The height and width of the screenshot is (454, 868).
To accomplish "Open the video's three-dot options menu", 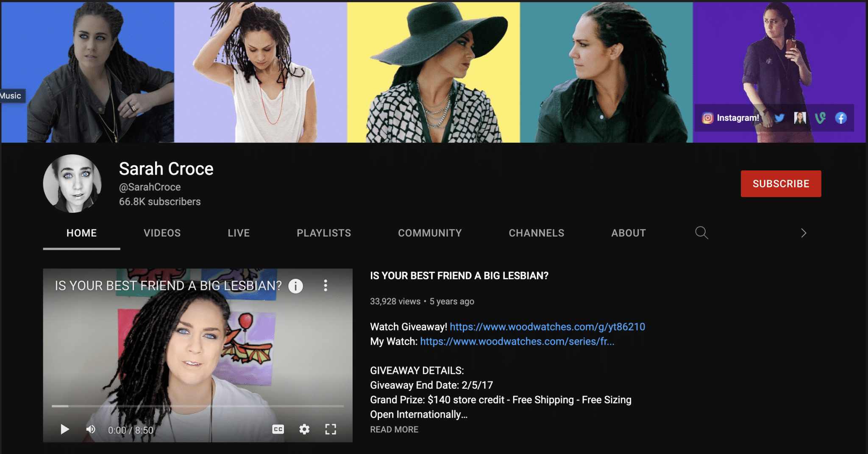I will [x=325, y=286].
